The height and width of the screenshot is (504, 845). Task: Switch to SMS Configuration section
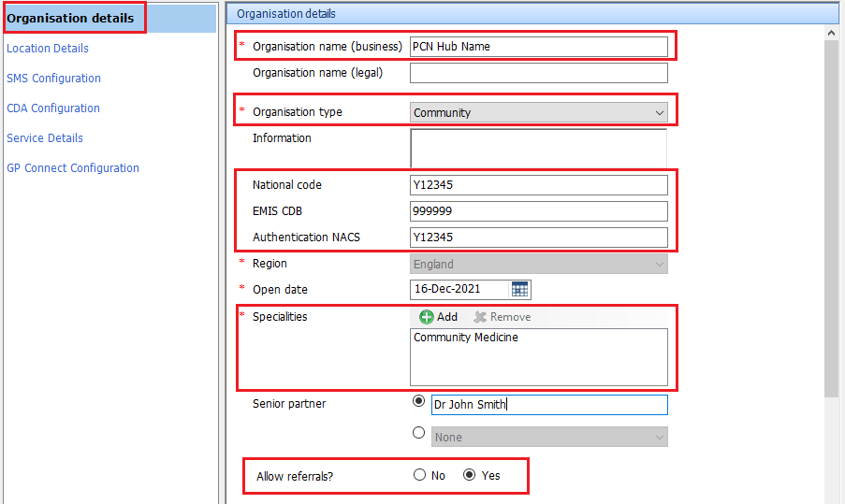(53, 79)
